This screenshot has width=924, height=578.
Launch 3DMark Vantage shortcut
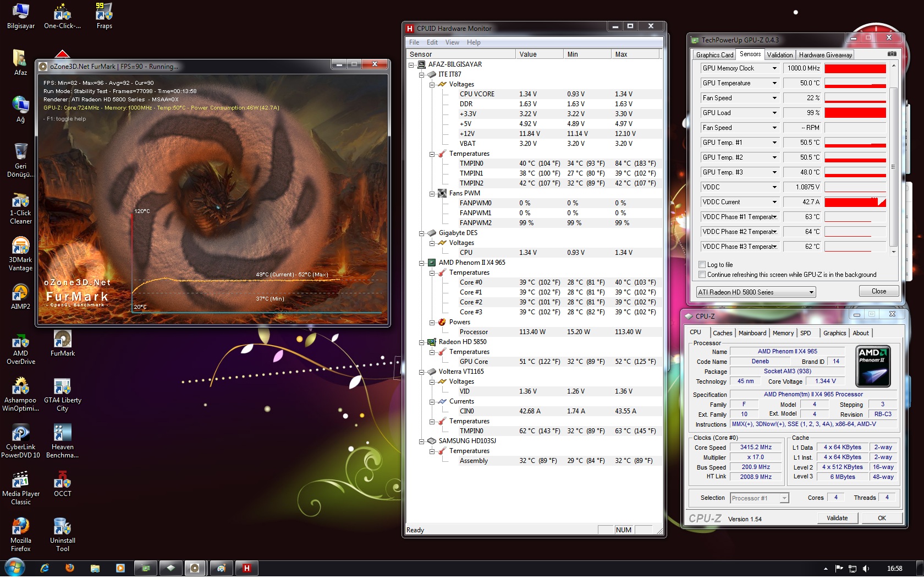click(x=20, y=254)
